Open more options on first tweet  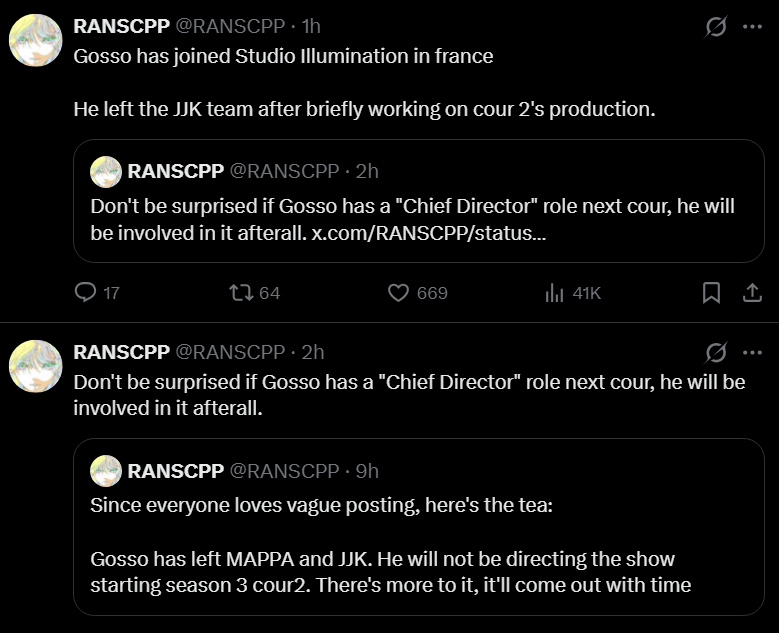tap(752, 27)
